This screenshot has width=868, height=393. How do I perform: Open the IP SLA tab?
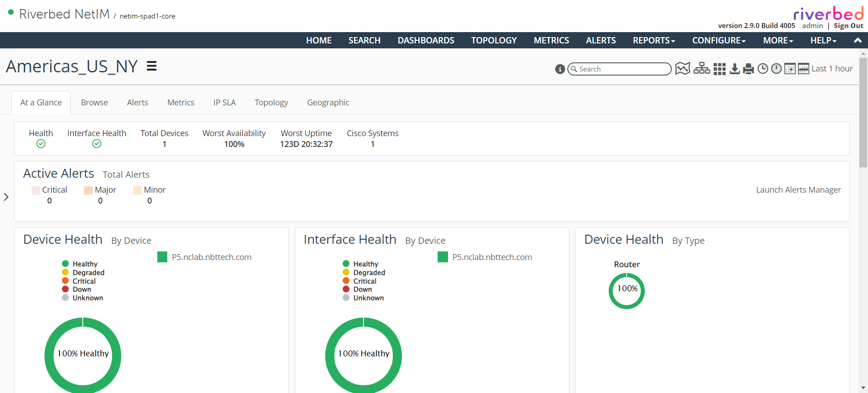click(224, 103)
